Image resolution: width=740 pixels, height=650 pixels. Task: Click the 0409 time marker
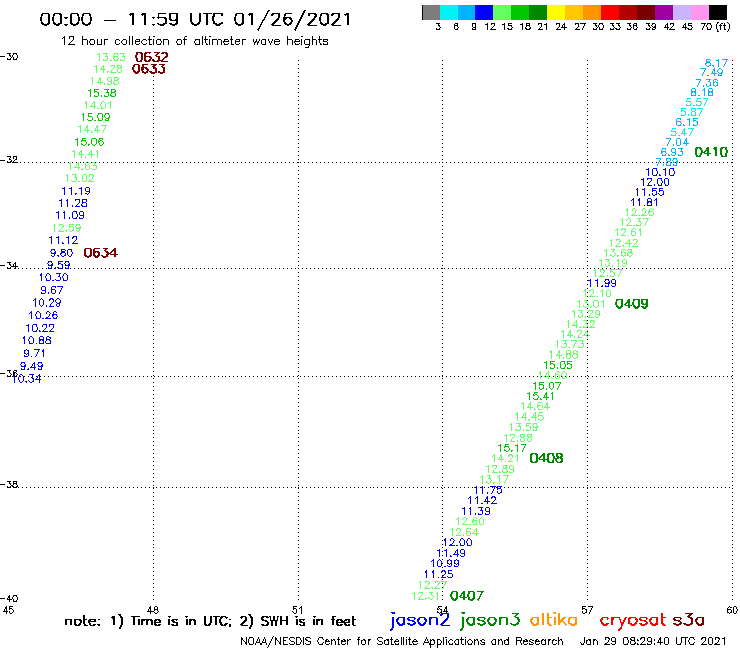tap(631, 304)
